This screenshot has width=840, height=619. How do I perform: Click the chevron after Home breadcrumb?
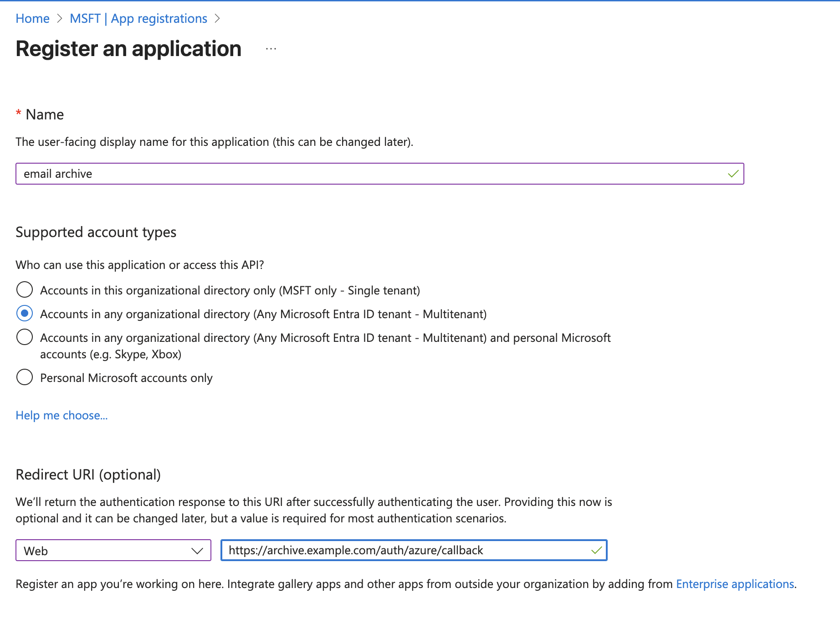click(x=60, y=19)
